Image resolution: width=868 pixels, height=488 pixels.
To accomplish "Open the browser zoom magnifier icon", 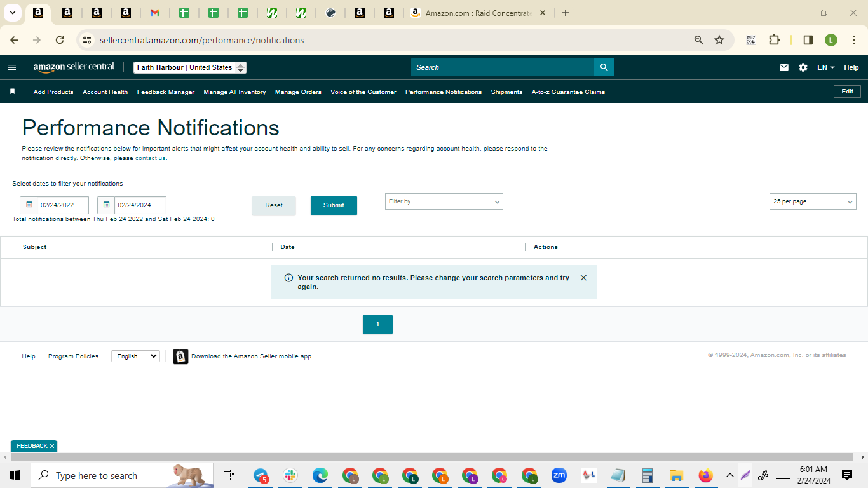I will tap(699, 40).
